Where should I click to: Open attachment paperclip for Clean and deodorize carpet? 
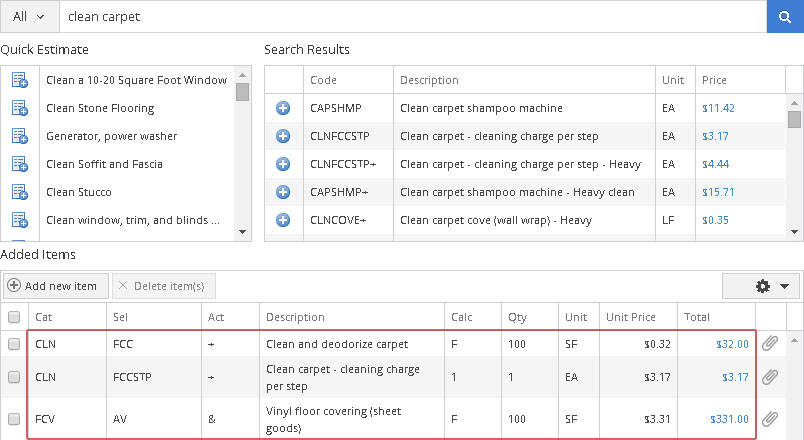tap(770, 344)
